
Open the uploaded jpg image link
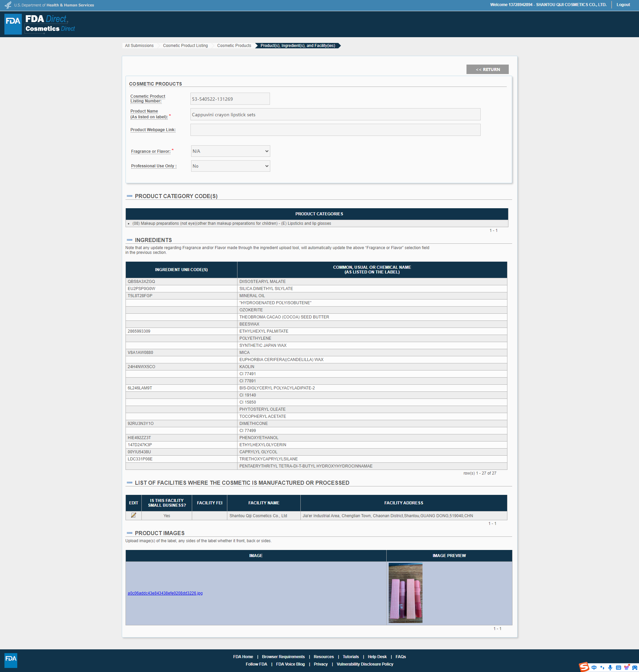tap(165, 593)
